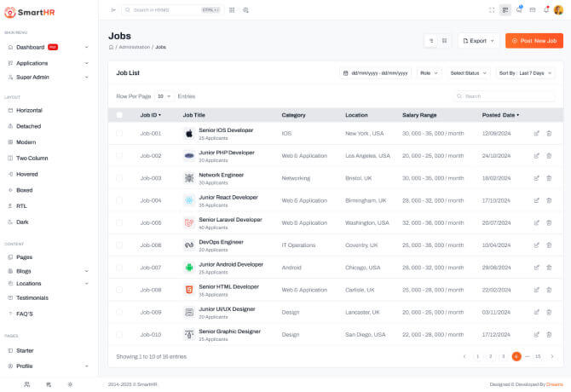Switch to grid view of jobs
The height and width of the screenshot is (392, 571).
click(x=444, y=40)
